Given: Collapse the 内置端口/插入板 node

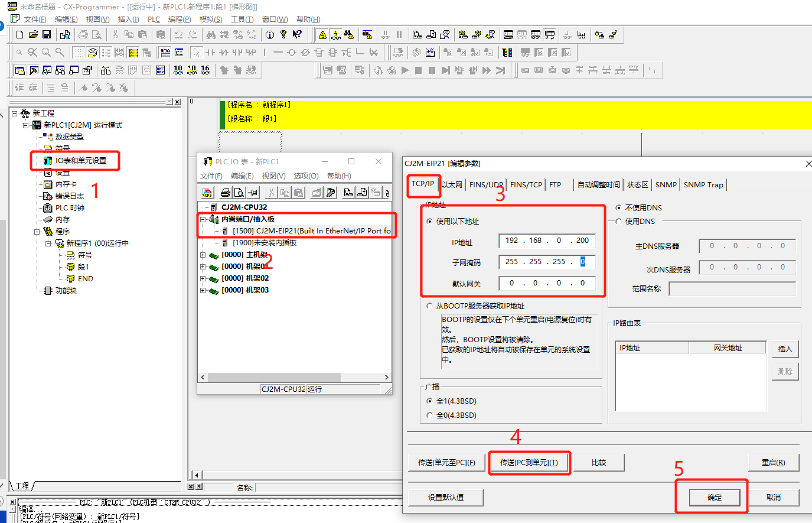Looking at the screenshot, I should pos(203,219).
